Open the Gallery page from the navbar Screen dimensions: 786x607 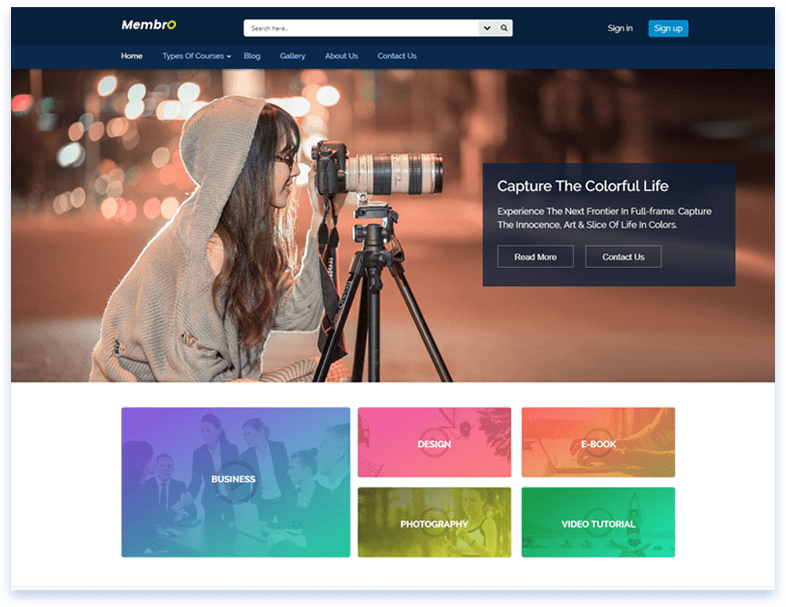pyautogui.click(x=293, y=56)
